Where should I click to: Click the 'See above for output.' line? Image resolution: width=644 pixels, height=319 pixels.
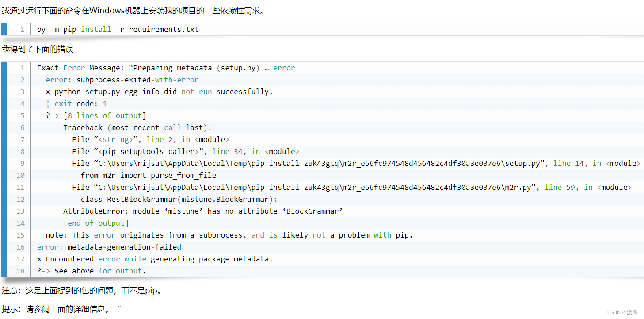click(91, 271)
